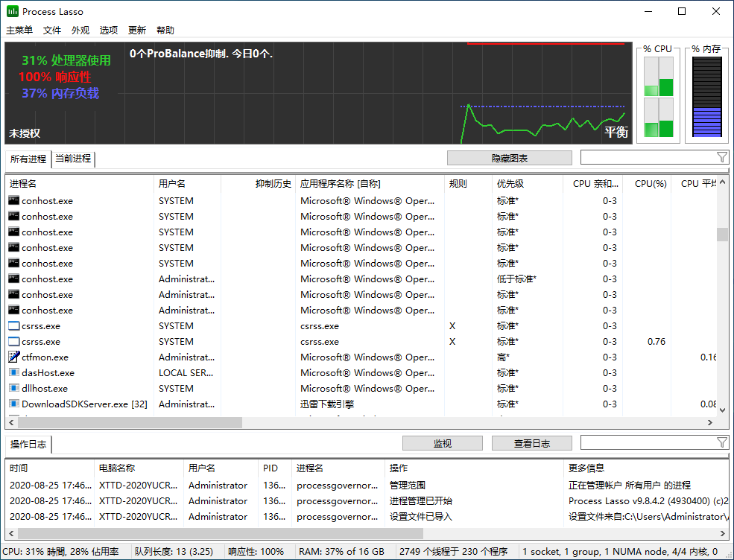Click the 平衡 power plan label
Viewport: 734px width, 560px height.
(616, 132)
